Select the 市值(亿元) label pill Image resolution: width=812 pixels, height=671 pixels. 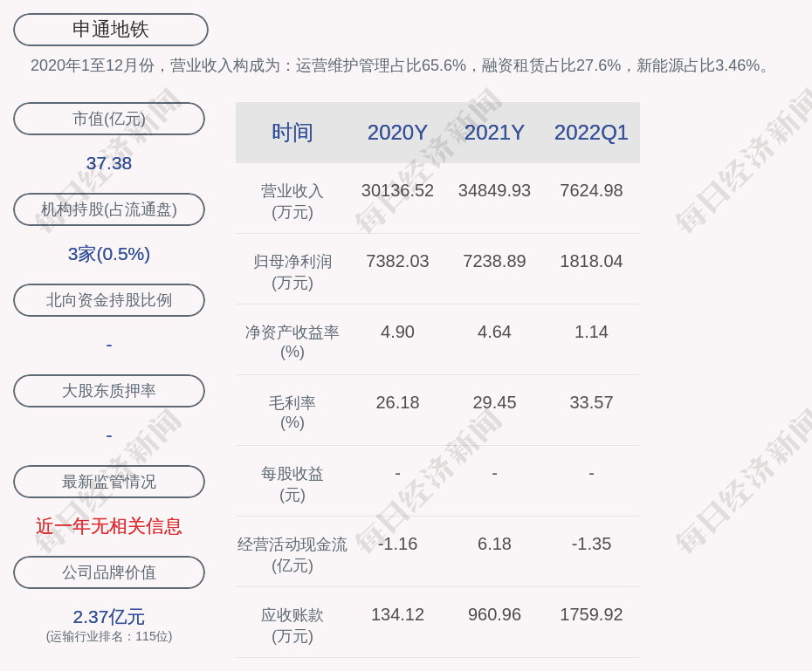(x=109, y=119)
